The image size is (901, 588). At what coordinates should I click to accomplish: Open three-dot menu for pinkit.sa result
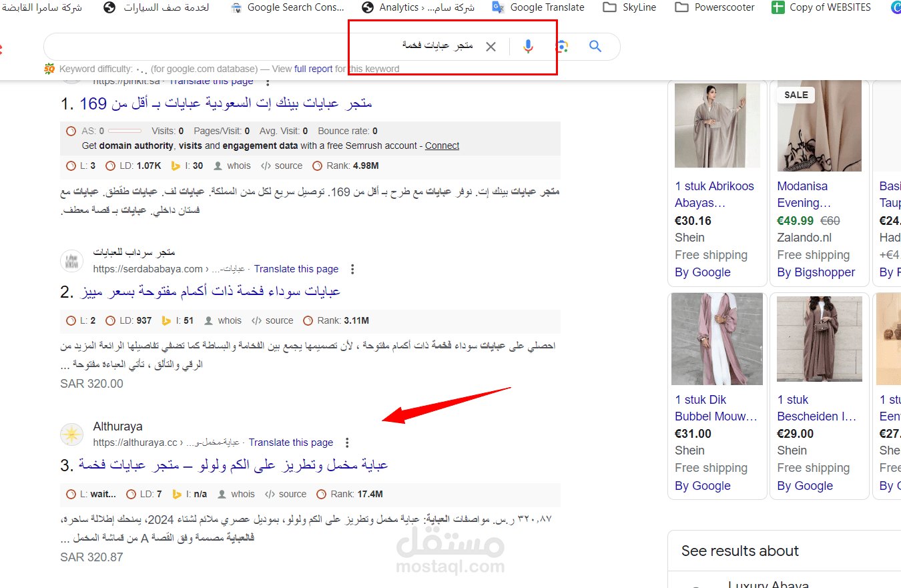(x=268, y=81)
